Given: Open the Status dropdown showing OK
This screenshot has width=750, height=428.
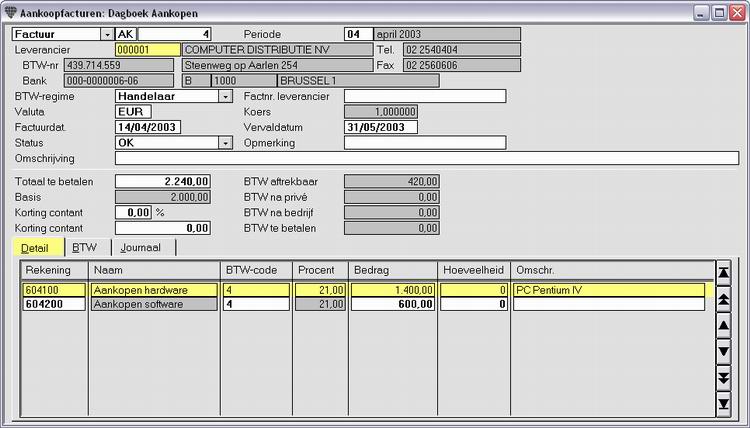Looking at the screenshot, I should tap(225, 142).
